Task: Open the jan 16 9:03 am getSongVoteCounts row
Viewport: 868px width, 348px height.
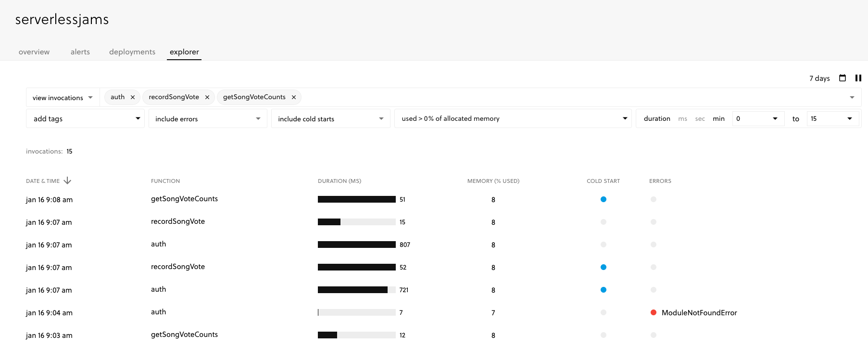Action: (x=49, y=335)
